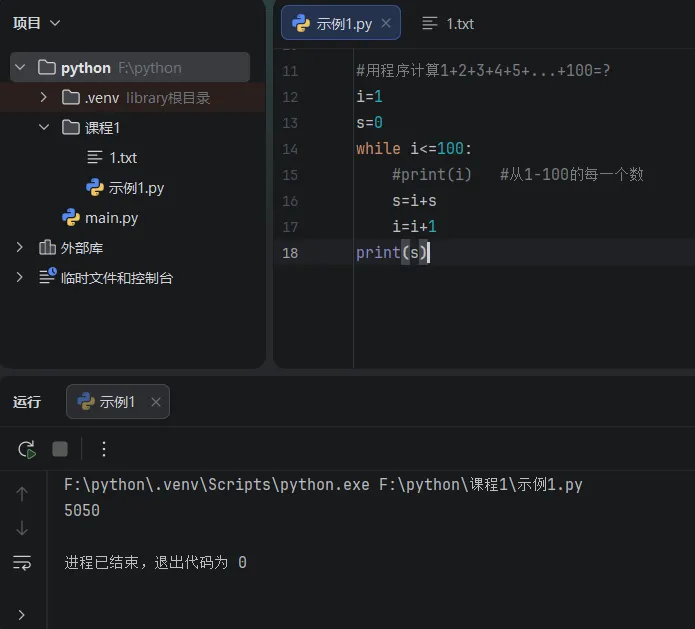Select the 课程1 folder icon
The height and width of the screenshot is (629, 695).
pyautogui.click(x=71, y=127)
